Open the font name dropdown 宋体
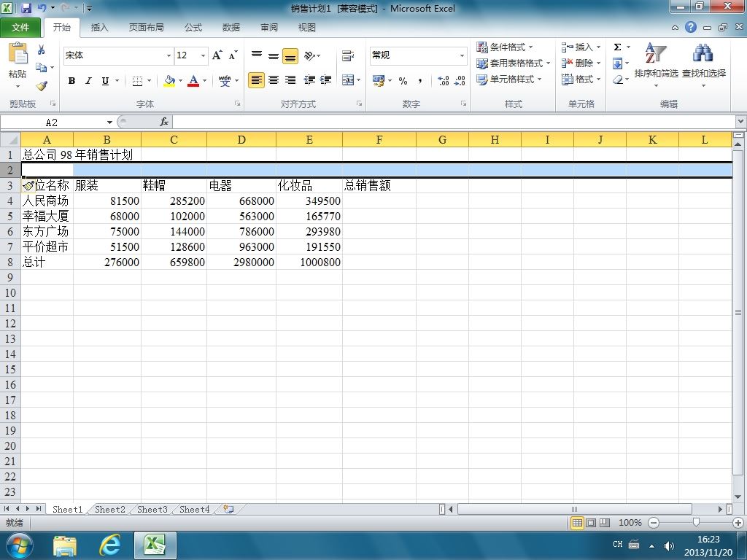The image size is (747, 560). click(x=169, y=55)
